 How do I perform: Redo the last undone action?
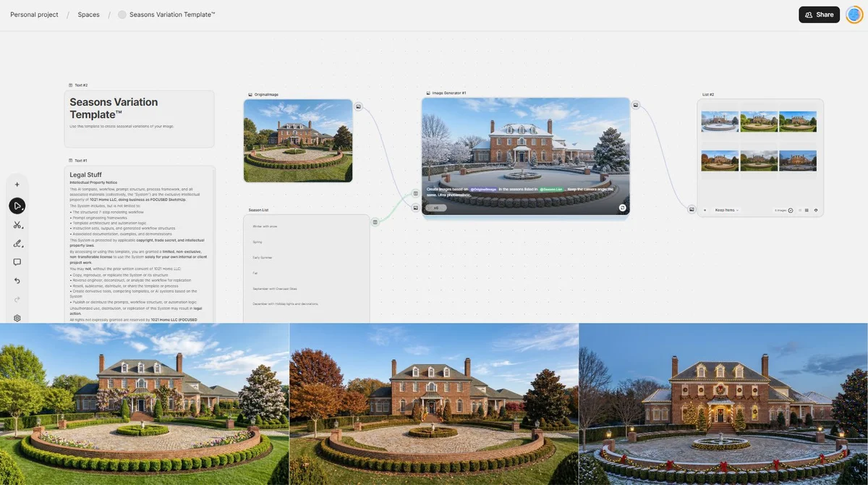(17, 298)
